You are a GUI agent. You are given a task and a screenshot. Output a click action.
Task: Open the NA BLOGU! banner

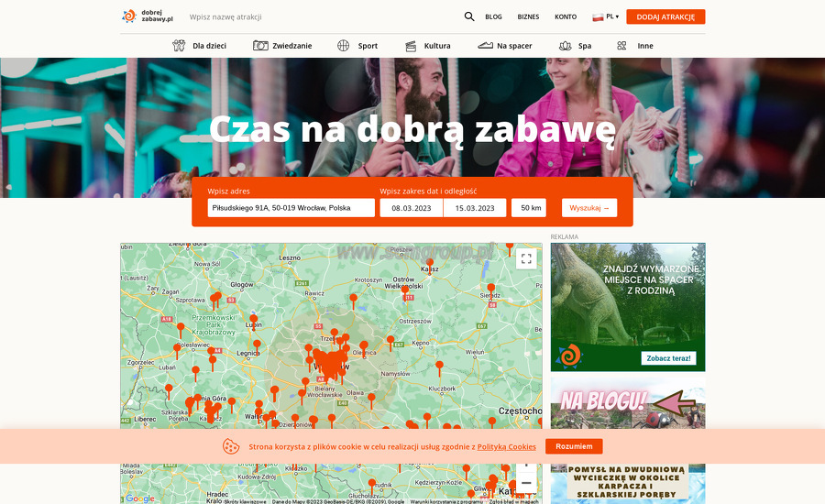click(x=628, y=403)
